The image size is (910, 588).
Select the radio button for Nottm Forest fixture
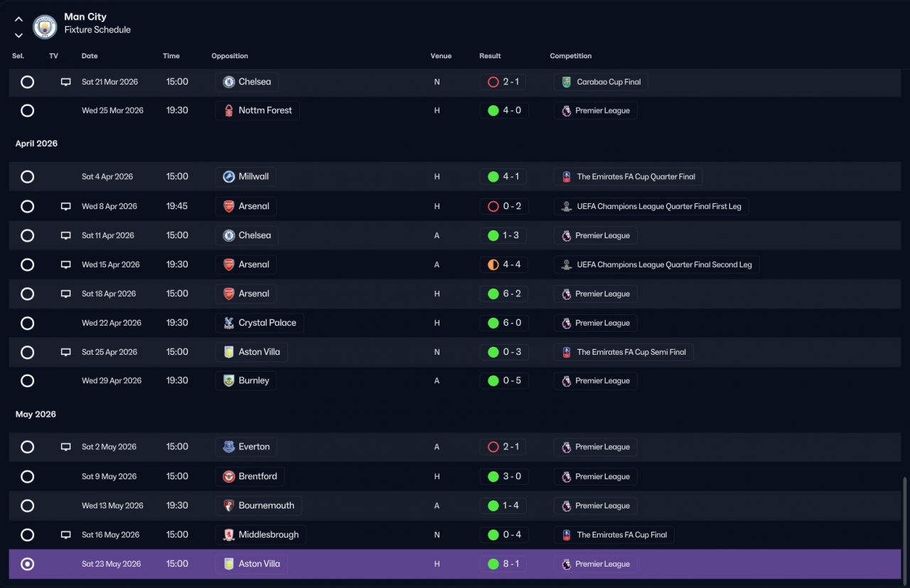[x=27, y=111]
